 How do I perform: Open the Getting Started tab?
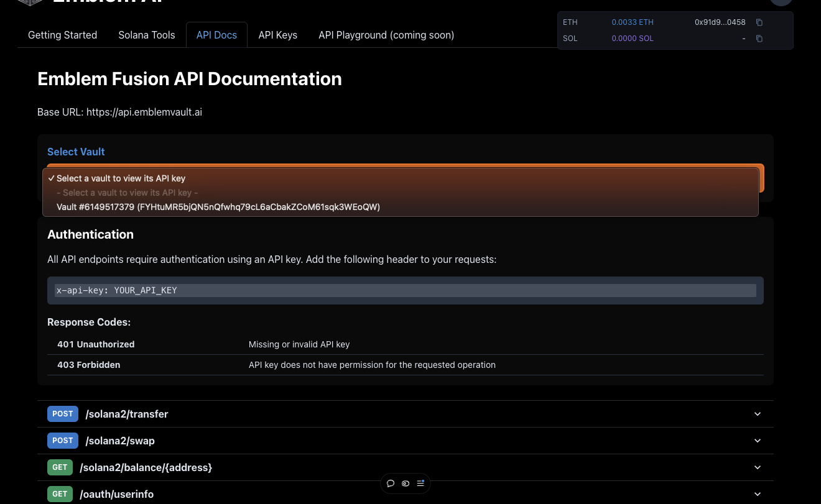[x=62, y=35]
